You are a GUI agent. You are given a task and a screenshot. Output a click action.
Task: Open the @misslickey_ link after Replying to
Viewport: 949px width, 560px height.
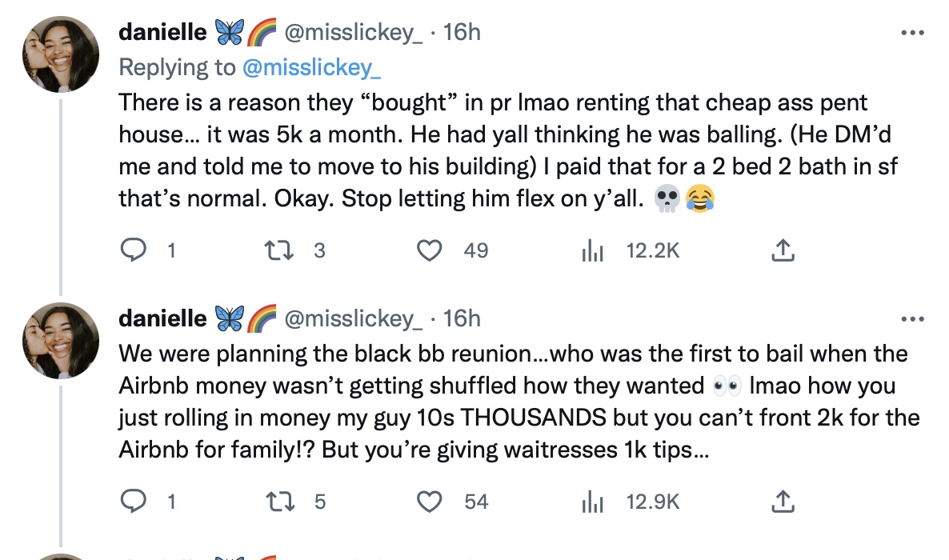point(311,67)
